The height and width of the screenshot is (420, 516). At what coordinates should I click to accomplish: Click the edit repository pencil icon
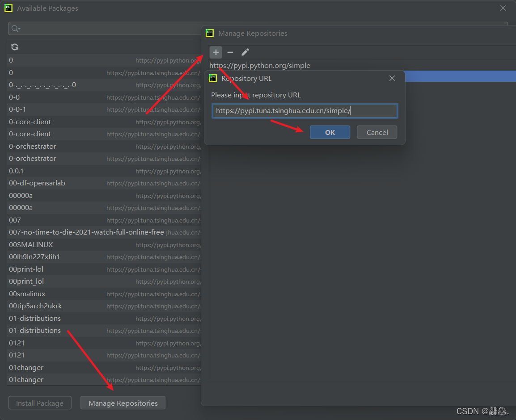(x=245, y=52)
